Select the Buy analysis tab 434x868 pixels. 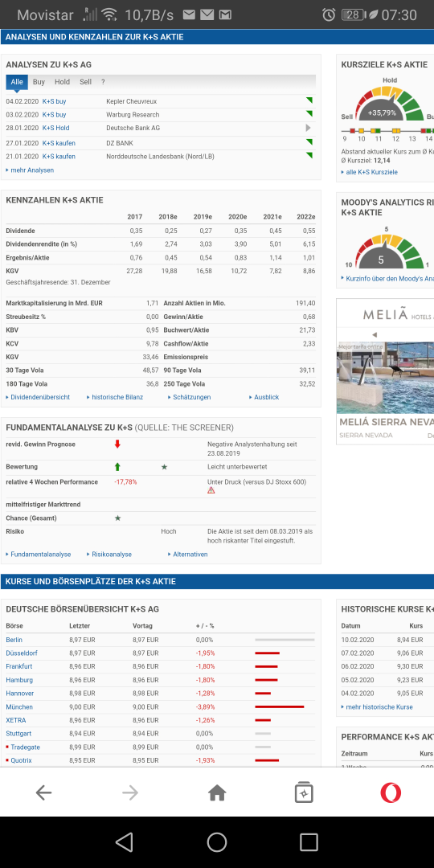(39, 82)
